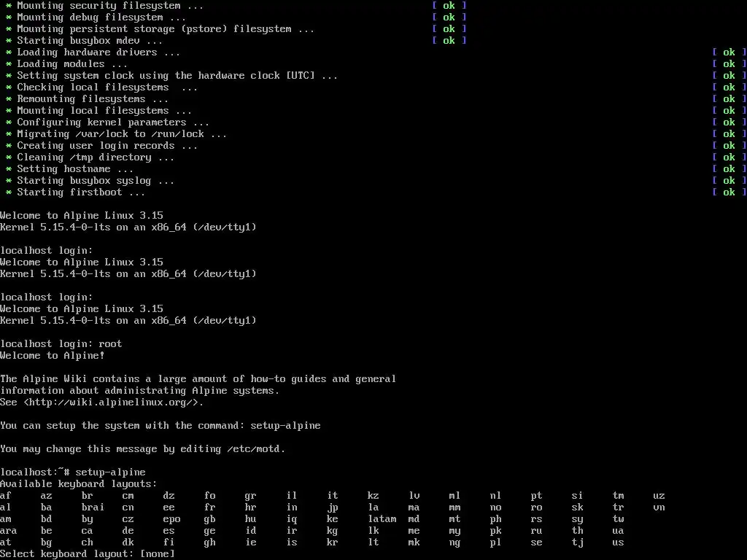Viewport: 747px width, 560px height.
Task: Select the 'epo' keyboard layout code
Action: coord(171,519)
